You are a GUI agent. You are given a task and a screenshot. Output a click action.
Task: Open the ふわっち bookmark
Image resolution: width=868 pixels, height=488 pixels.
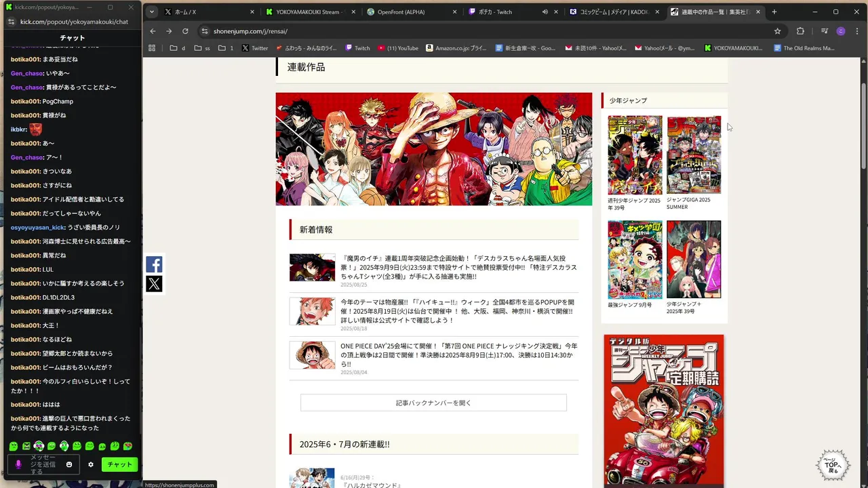pyautogui.click(x=307, y=48)
